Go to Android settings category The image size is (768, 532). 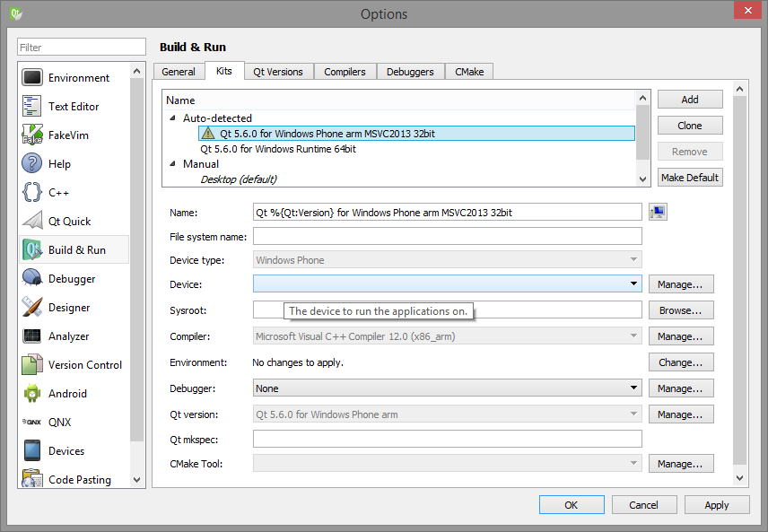click(67, 394)
